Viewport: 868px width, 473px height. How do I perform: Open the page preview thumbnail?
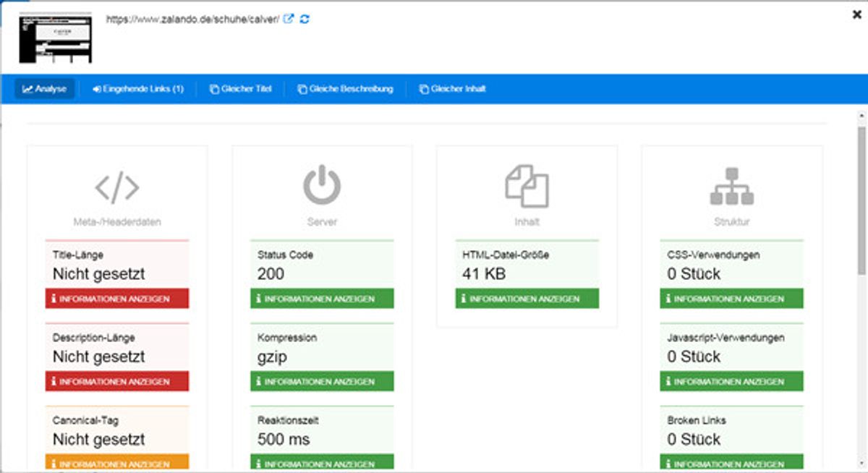coord(56,38)
